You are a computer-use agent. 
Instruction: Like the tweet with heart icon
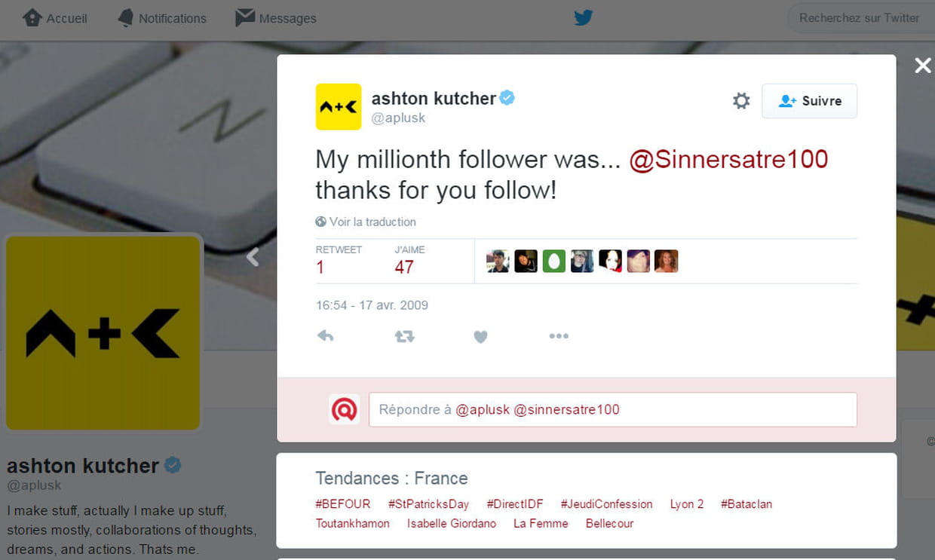coord(480,337)
